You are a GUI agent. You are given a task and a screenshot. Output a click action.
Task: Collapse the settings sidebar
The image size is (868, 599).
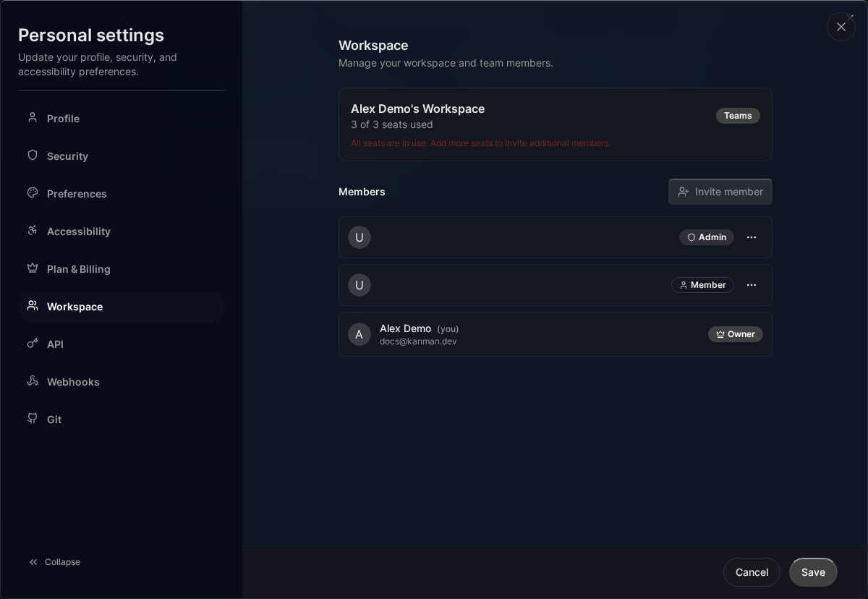54,562
